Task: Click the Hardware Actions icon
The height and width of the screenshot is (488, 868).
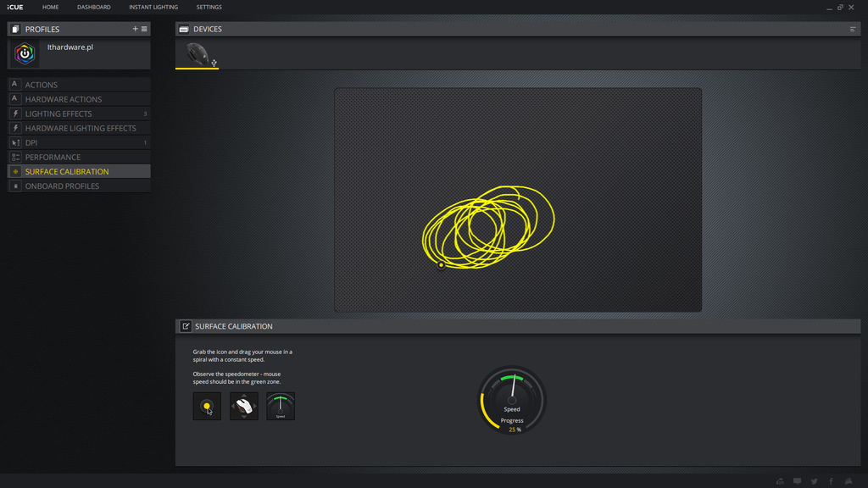Action: pyautogui.click(x=14, y=98)
